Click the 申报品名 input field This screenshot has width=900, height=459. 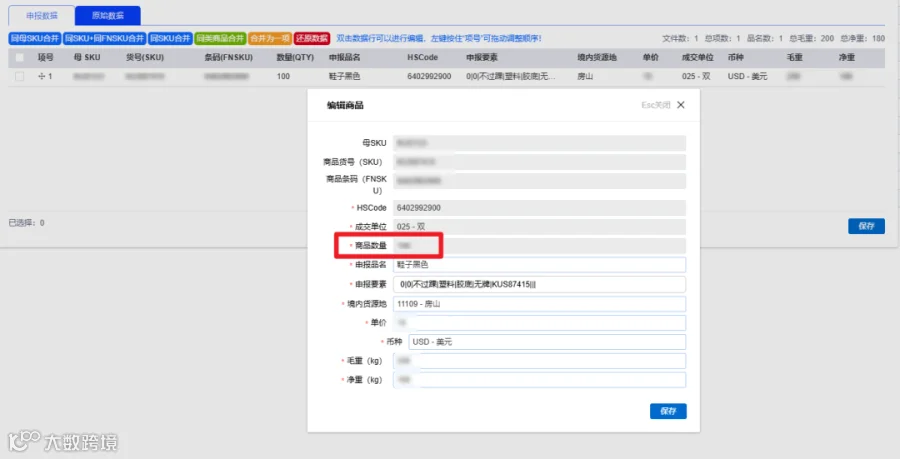click(540, 264)
